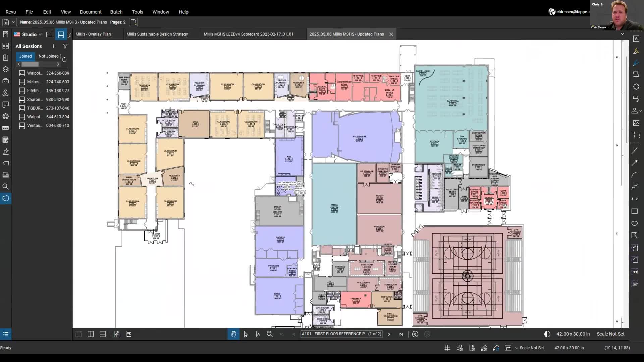Go to the next page arrow
Screen dimensions: 644x362
pyautogui.click(x=389, y=334)
